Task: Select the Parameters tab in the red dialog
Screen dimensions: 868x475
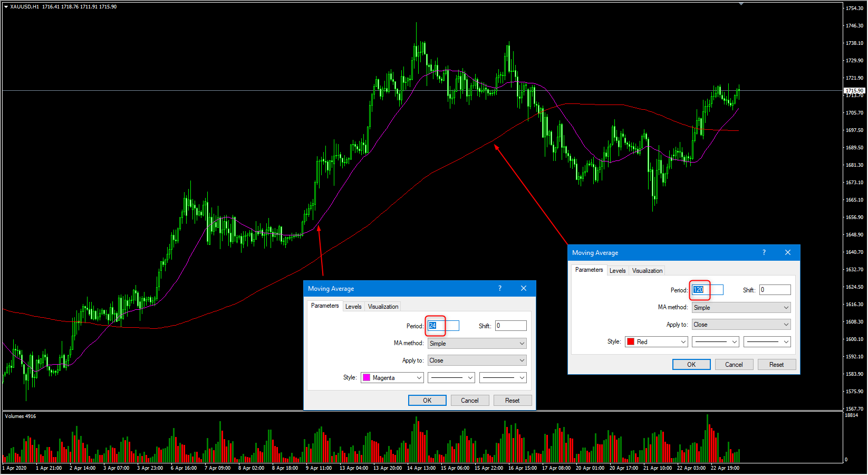Action: [x=589, y=270]
